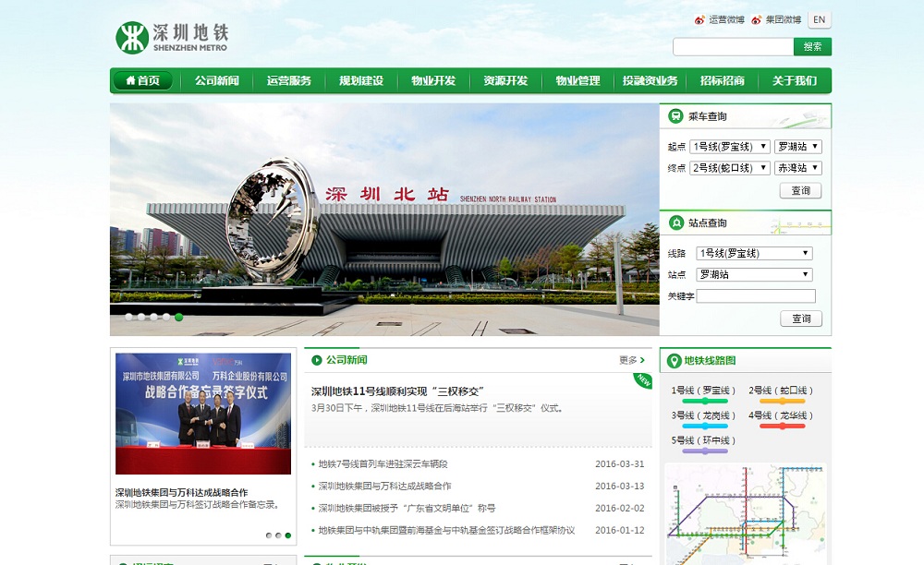Image resolution: width=924 pixels, height=565 pixels.
Task: Click 查询 button under 乘车查询
Action: pos(800,191)
